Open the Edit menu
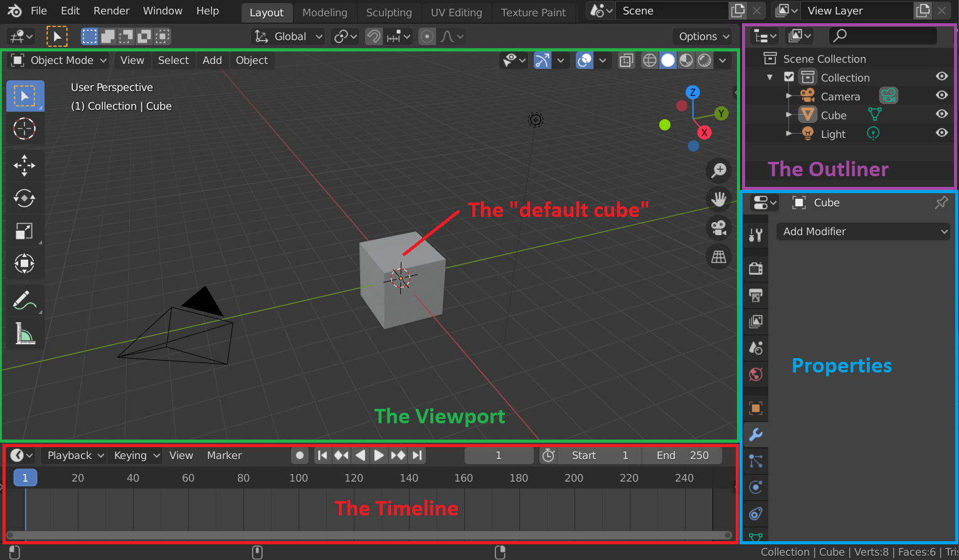The image size is (959, 560). click(x=70, y=11)
